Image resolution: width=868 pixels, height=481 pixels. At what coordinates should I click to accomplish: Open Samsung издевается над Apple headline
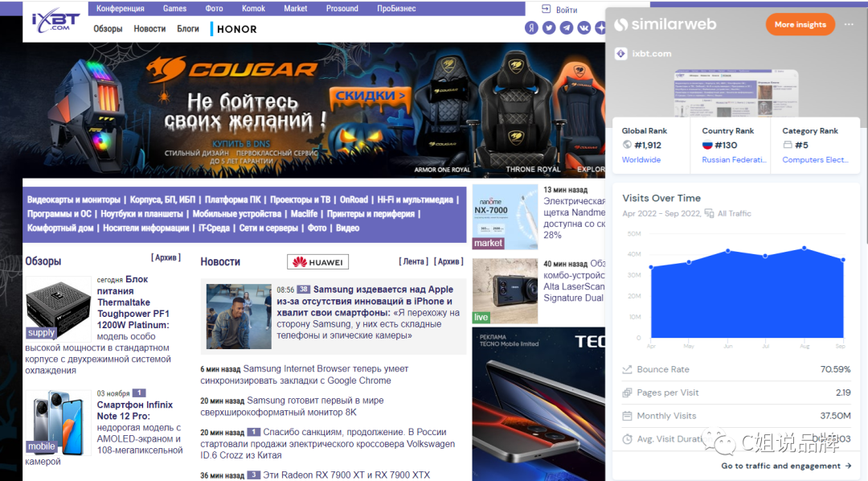tap(365, 301)
